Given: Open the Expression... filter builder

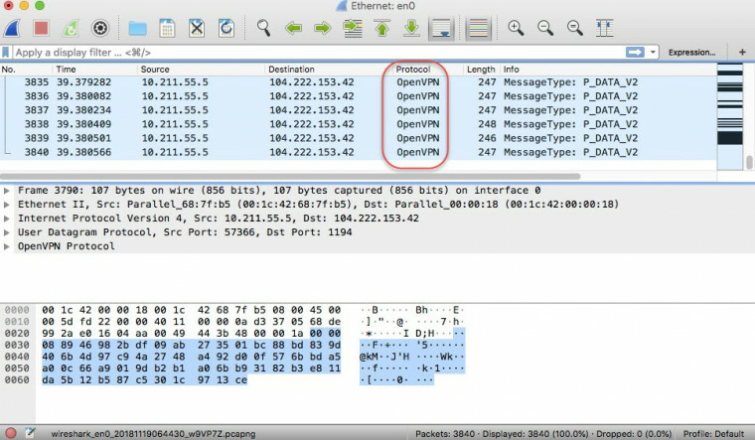Looking at the screenshot, I should click(x=691, y=52).
